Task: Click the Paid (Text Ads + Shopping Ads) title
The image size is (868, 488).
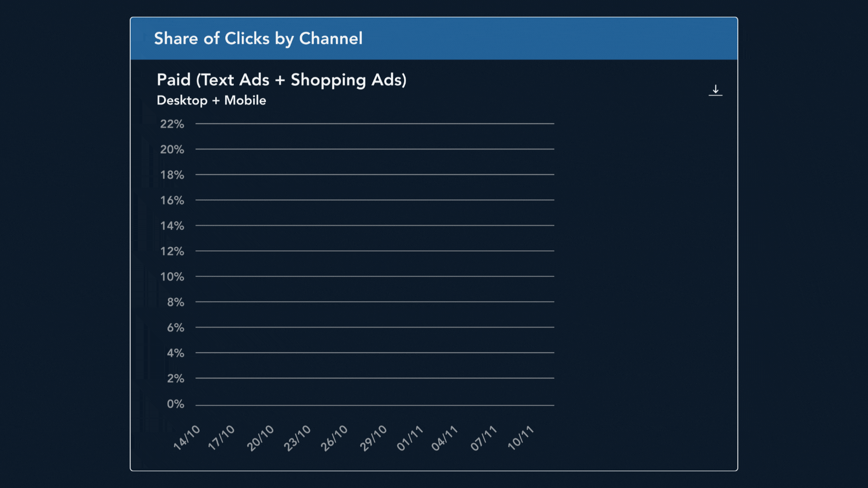Action: point(282,80)
